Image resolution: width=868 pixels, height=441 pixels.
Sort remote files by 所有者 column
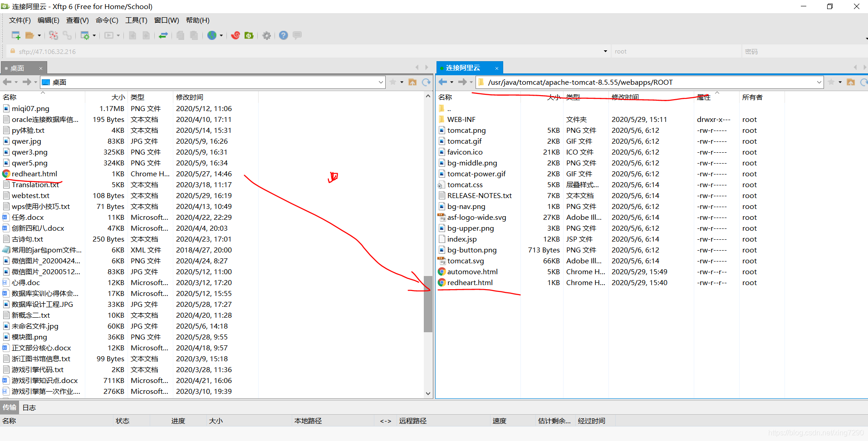(752, 97)
